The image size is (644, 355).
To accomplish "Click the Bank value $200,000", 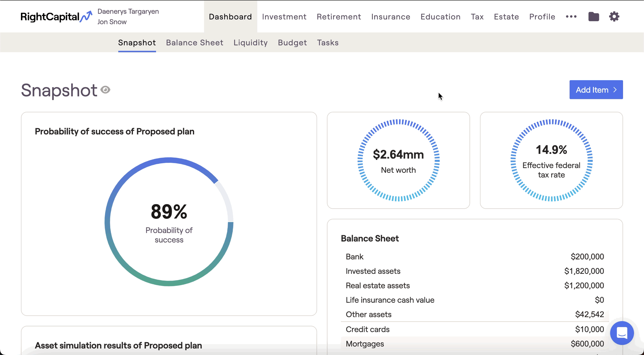I will point(587,256).
